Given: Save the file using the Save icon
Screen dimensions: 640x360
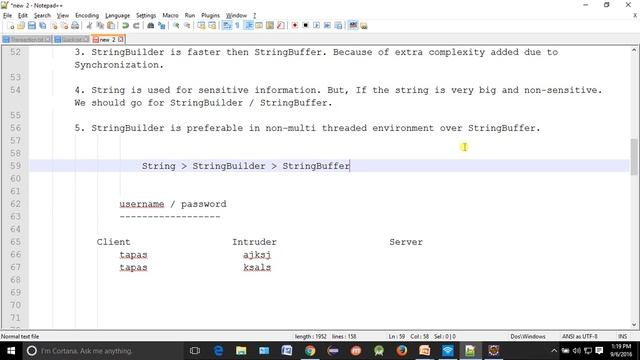Looking at the screenshot, I should [x=31, y=26].
